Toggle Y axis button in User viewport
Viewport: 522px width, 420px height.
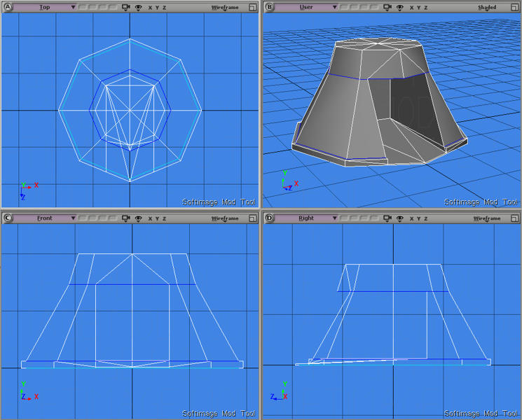click(x=419, y=8)
